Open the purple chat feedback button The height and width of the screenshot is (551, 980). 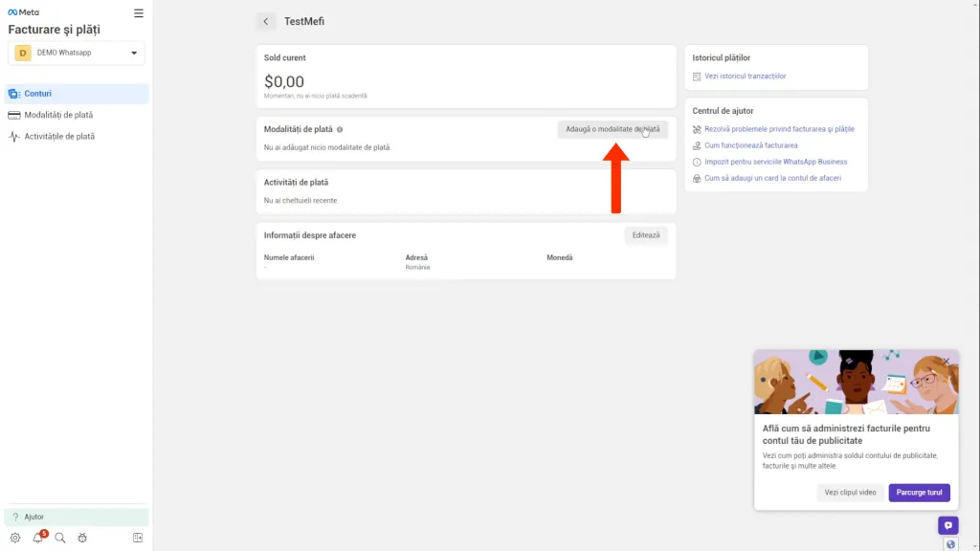click(x=947, y=525)
